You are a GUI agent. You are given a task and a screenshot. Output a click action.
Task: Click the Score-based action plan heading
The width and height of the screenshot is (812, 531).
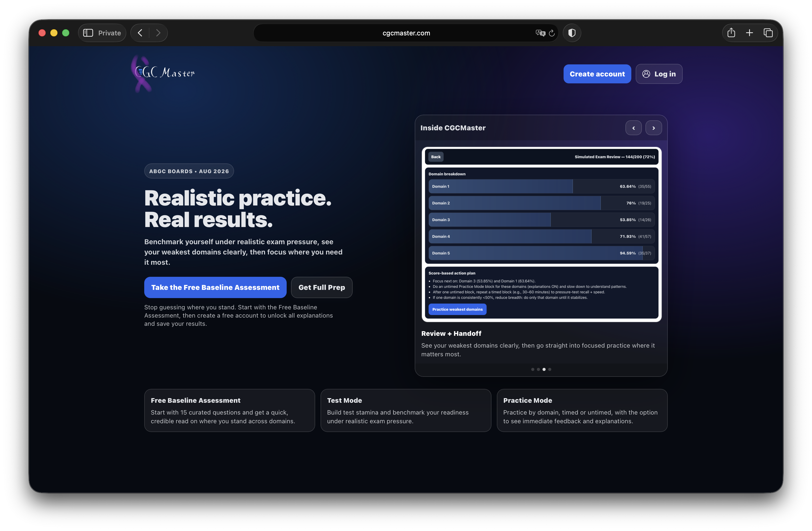452,273
